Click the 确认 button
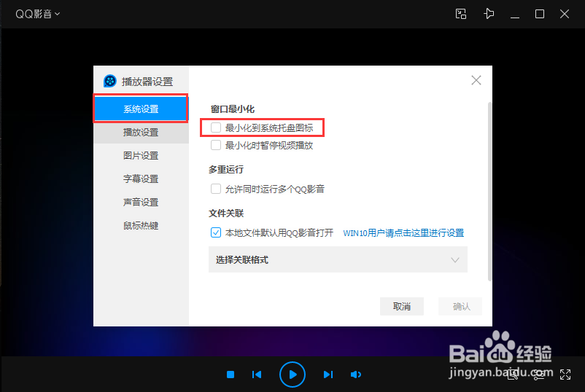 point(460,306)
